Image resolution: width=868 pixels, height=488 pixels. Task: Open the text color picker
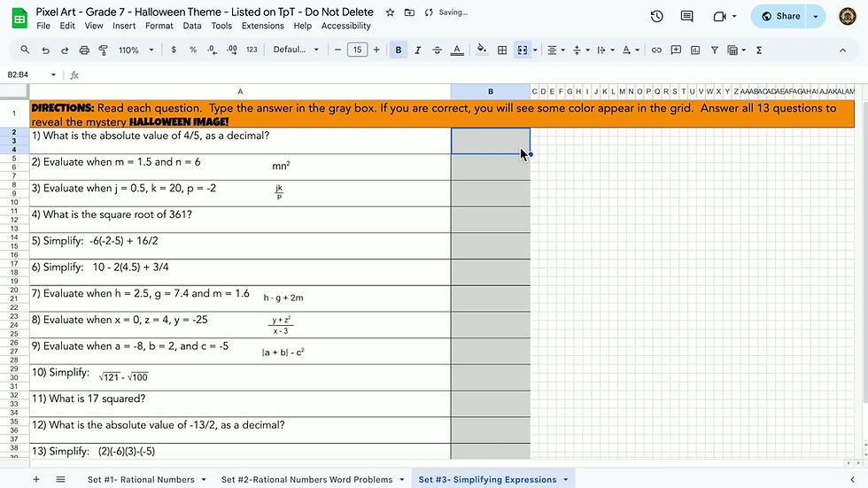457,50
